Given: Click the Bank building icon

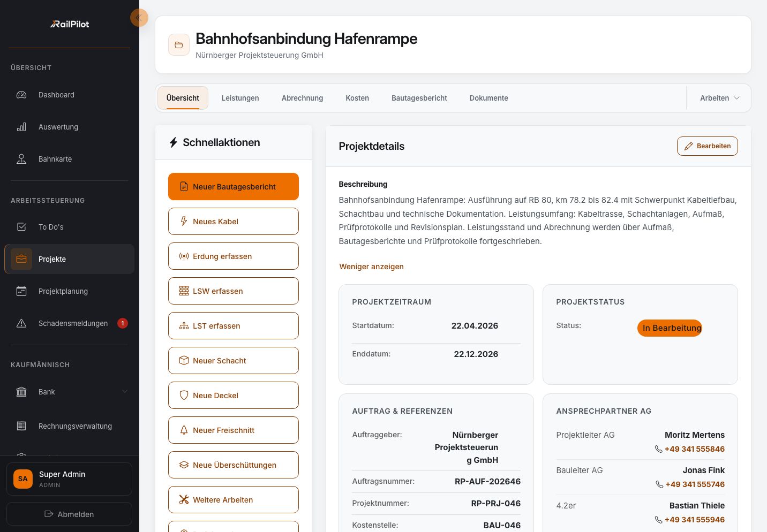Looking at the screenshot, I should [21, 392].
